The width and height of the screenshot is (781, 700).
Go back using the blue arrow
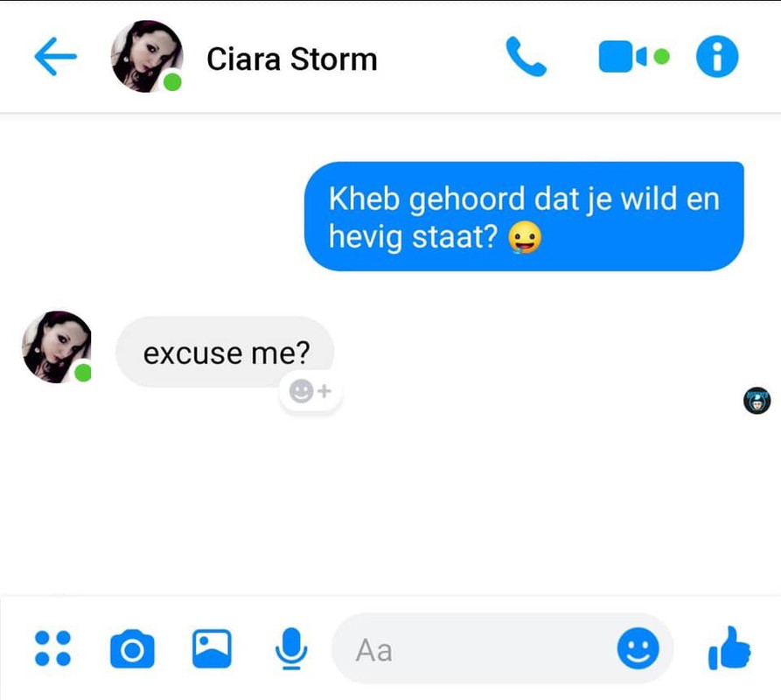(55, 56)
